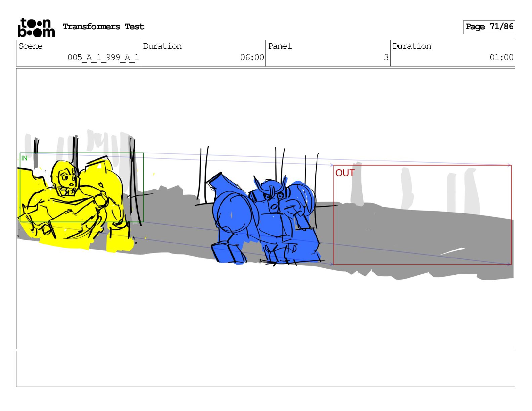This screenshot has height=411, width=532.
Task: Click the empty caption box below panel
Action: click(x=265, y=369)
